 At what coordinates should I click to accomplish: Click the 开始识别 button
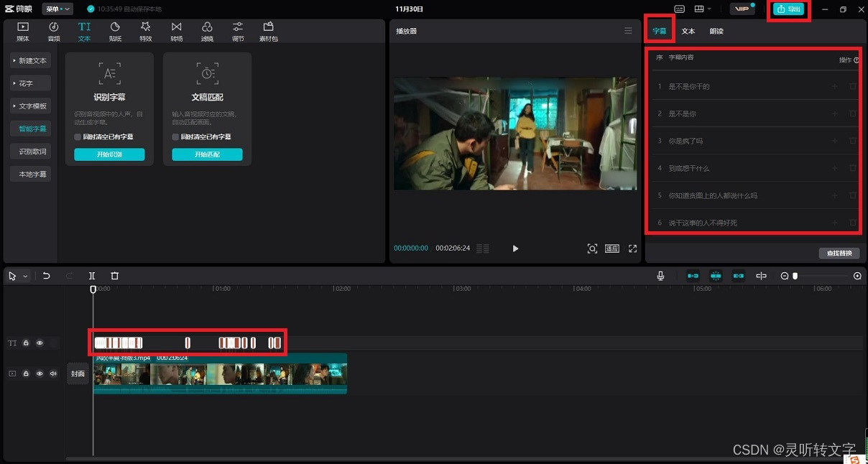coord(109,154)
